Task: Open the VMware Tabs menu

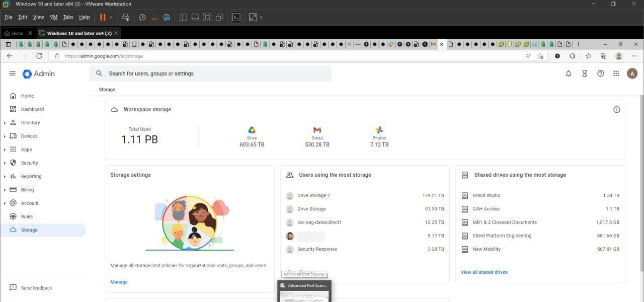Action: click(68, 17)
